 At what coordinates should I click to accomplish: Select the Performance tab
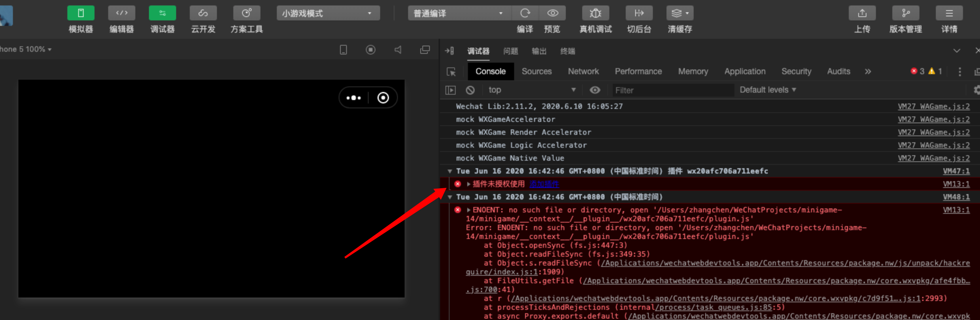(638, 71)
